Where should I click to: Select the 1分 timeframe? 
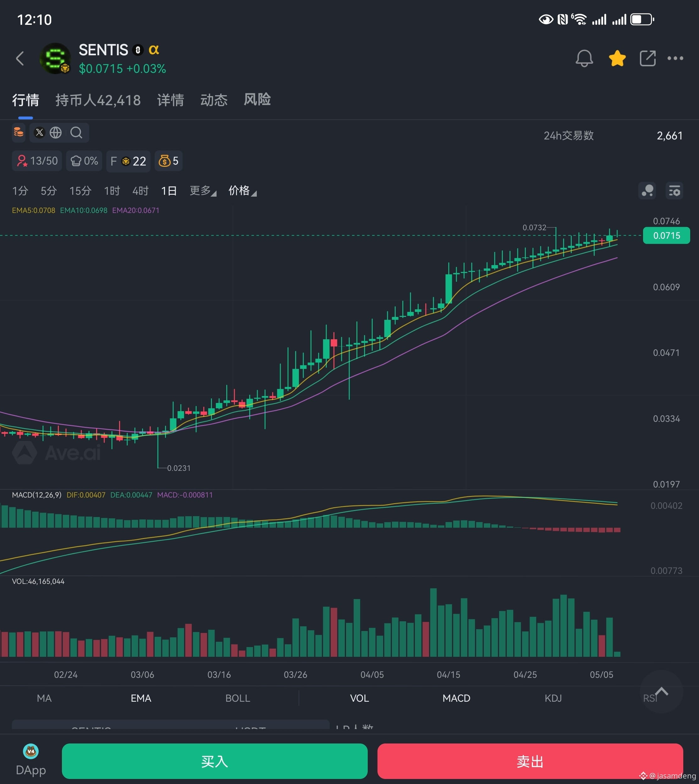20,191
